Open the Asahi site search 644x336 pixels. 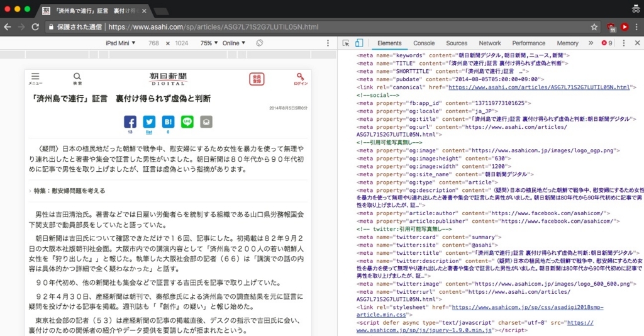coord(77,78)
